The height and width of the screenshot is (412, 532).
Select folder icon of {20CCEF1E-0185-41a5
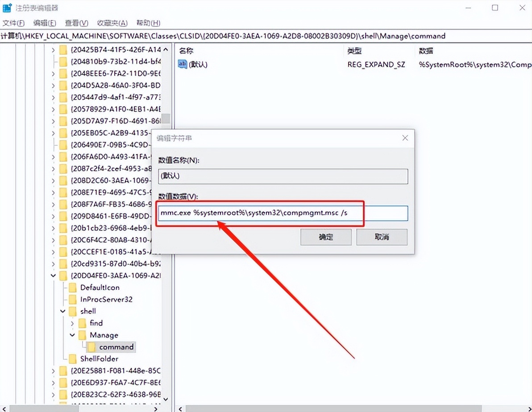point(63,252)
